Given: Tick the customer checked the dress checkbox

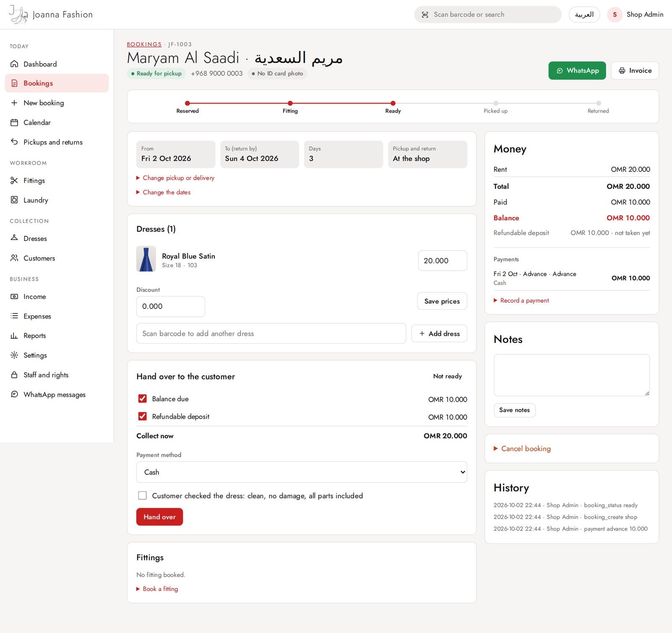Looking at the screenshot, I should point(142,495).
